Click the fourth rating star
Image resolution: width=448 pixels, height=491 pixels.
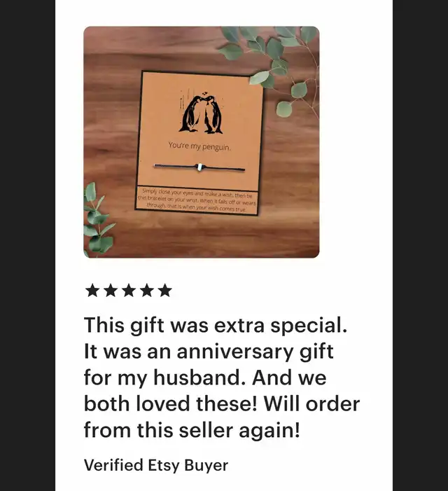(x=147, y=290)
